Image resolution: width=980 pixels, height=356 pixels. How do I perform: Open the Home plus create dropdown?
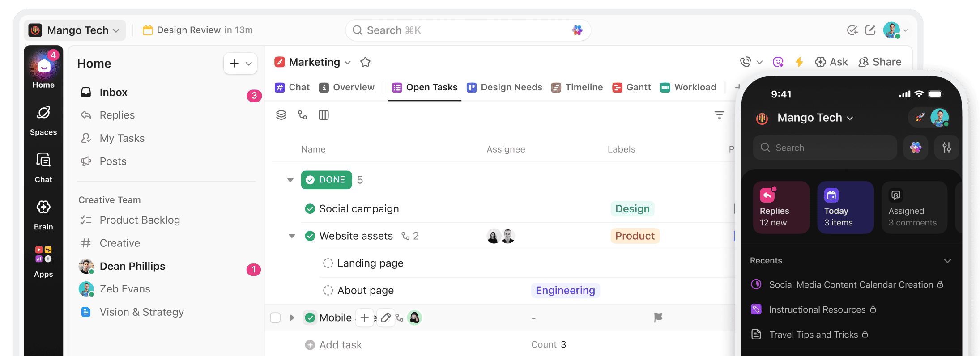coord(240,64)
